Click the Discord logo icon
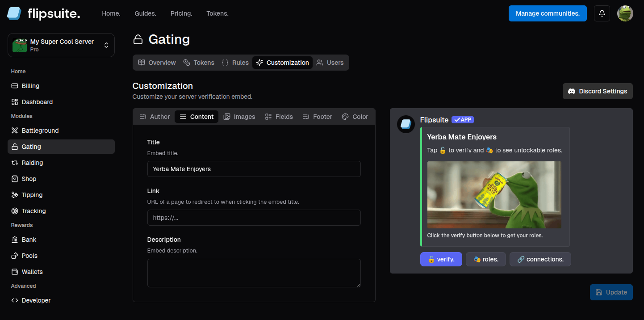644x320 pixels. coord(572,91)
